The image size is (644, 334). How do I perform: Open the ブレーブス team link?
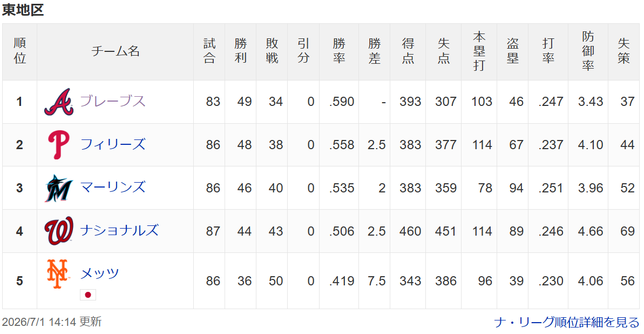pyautogui.click(x=112, y=101)
